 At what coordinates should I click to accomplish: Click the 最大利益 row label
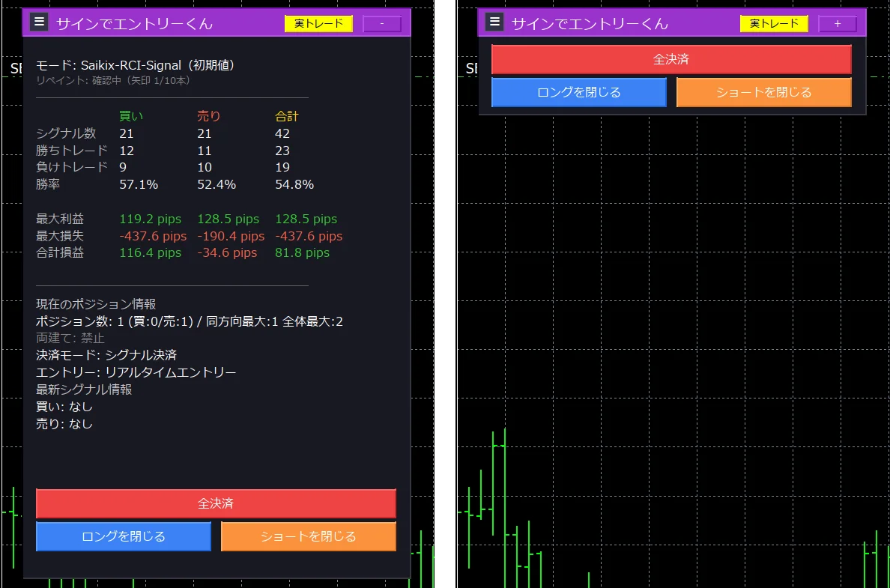[60, 219]
